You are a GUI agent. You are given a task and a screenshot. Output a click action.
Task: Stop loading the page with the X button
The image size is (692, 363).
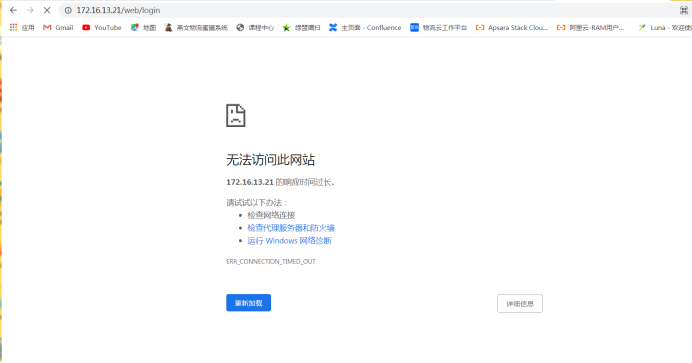[x=47, y=10]
